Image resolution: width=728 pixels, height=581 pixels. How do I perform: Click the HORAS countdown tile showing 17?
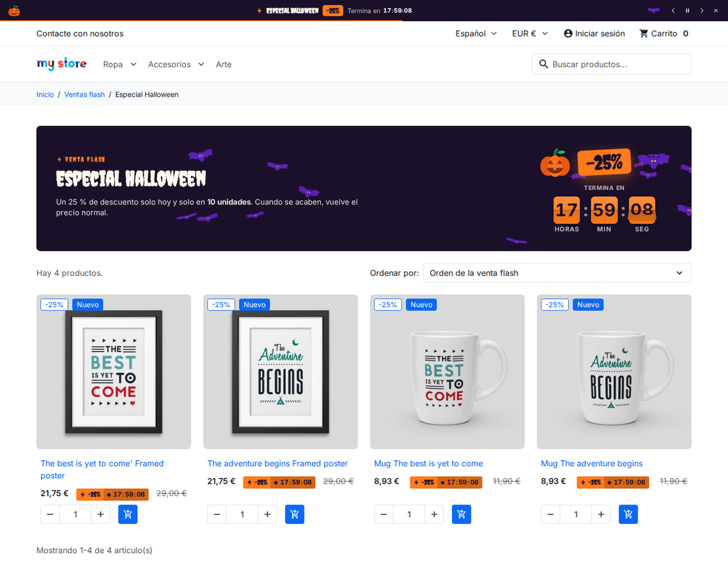point(567,210)
